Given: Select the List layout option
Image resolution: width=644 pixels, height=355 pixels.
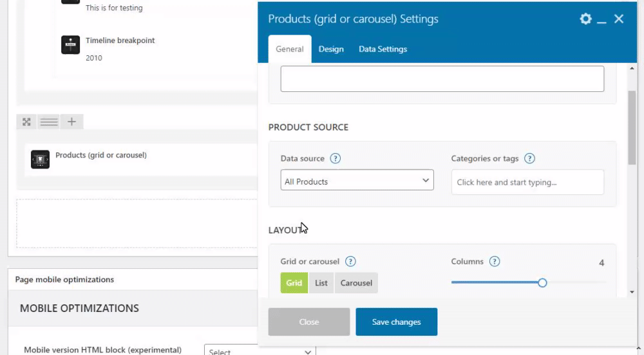Looking at the screenshot, I should coord(321,283).
